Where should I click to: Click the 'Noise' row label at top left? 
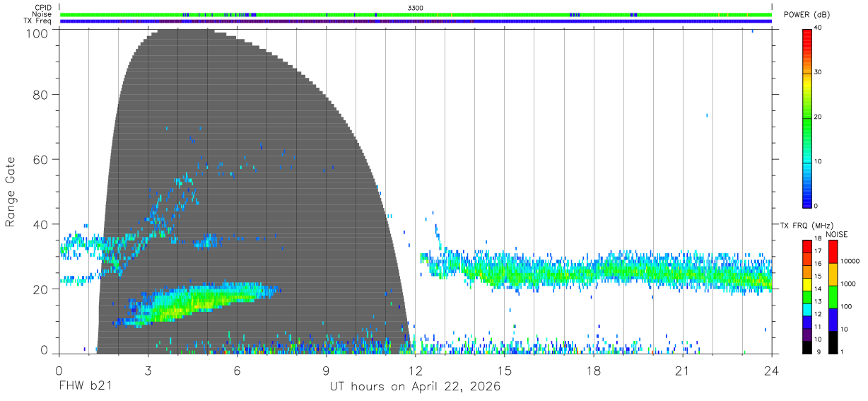[42, 14]
